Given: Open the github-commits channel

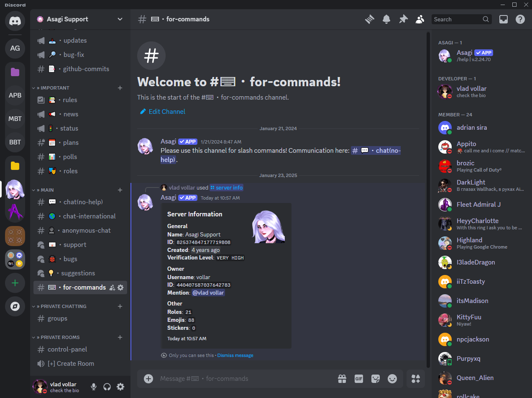Looking at the screenshot, I should point(80,69).
